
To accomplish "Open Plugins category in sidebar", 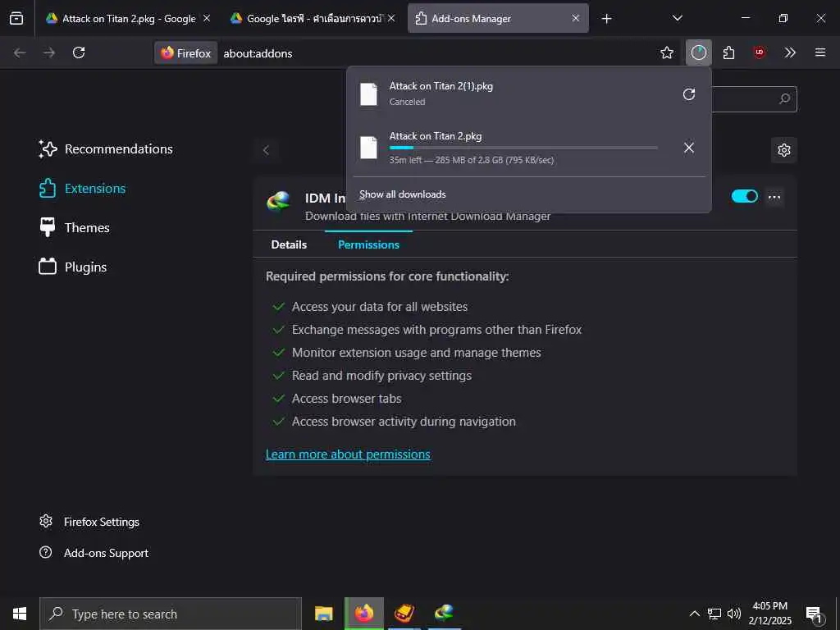I will point(73,267).
